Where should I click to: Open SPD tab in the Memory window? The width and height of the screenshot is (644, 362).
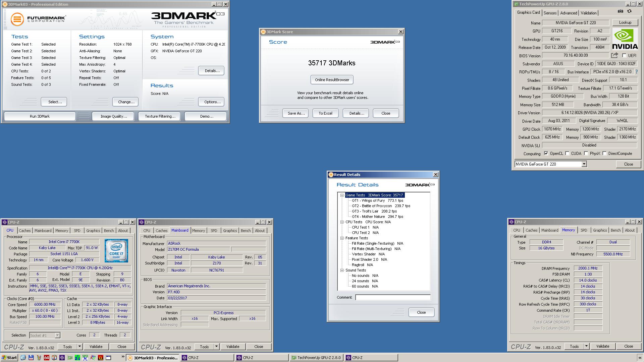[x=584, y=230]
